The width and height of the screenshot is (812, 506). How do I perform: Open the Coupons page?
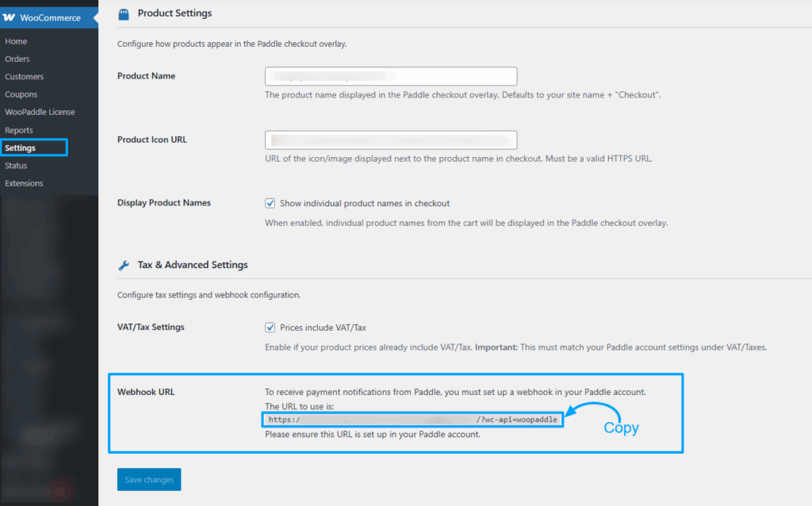coord(21,94)
